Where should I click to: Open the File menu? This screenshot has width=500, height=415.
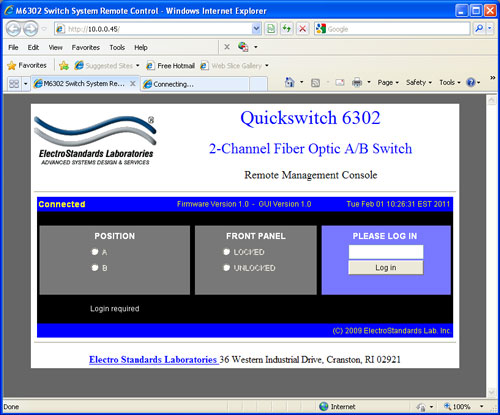click(13, 47)
